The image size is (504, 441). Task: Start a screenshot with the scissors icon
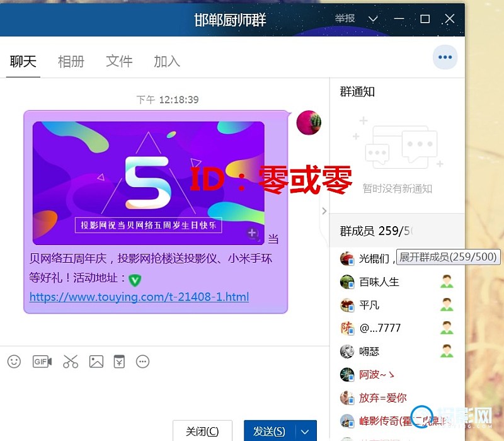click(x=71, y=362)
